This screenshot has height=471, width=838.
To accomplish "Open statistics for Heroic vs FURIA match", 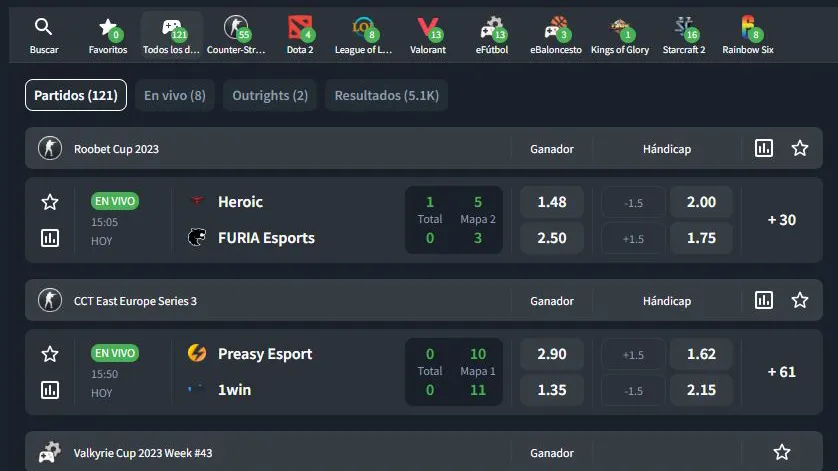I will 50,238.
